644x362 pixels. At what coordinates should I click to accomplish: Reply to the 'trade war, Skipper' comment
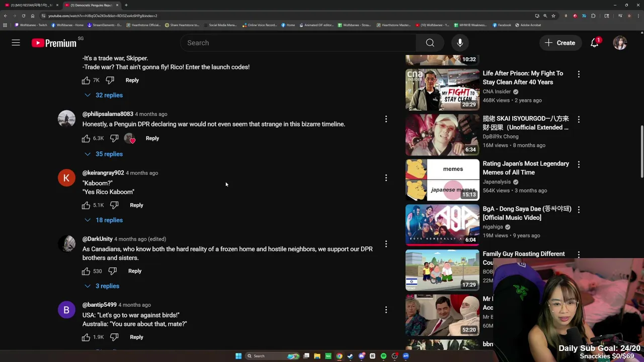[132, 80]
